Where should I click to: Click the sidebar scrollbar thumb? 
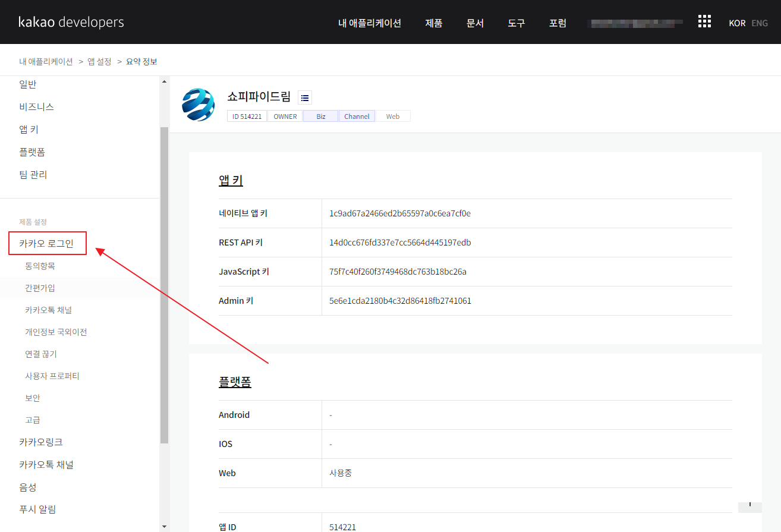(164, 285)
